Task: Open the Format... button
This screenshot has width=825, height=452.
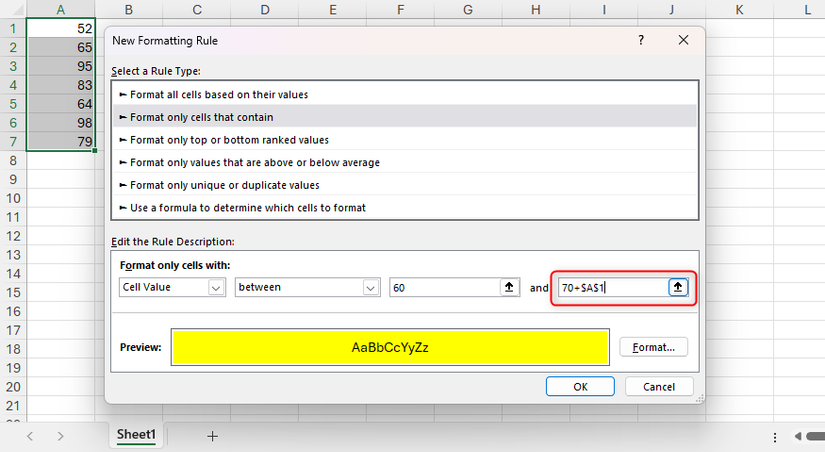Action: click(653, 347)
